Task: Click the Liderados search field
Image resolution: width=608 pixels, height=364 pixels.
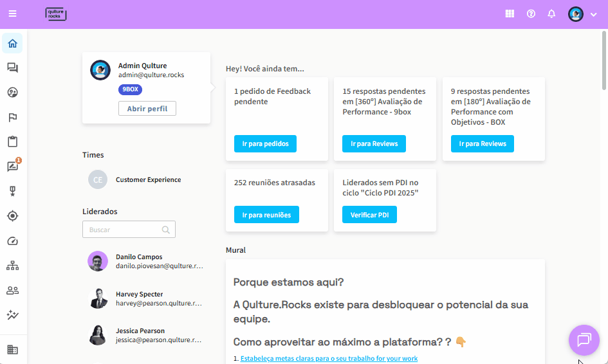Action: pyautogui.click(x=124, y=230)
